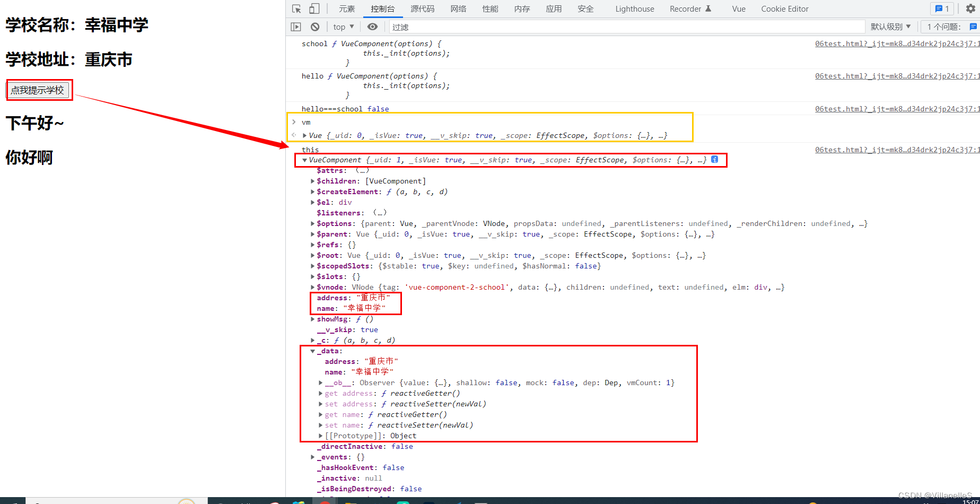The height and width of the screenshot is (504, 980).
Task: Expand the $options property
Action: pos(313,223)
